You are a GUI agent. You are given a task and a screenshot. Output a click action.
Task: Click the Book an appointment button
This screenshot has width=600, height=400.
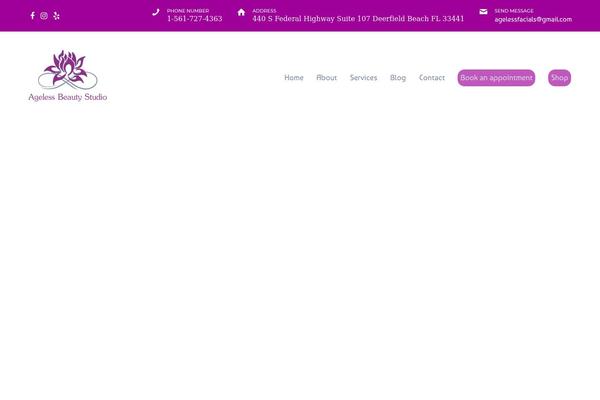point(496,78)
